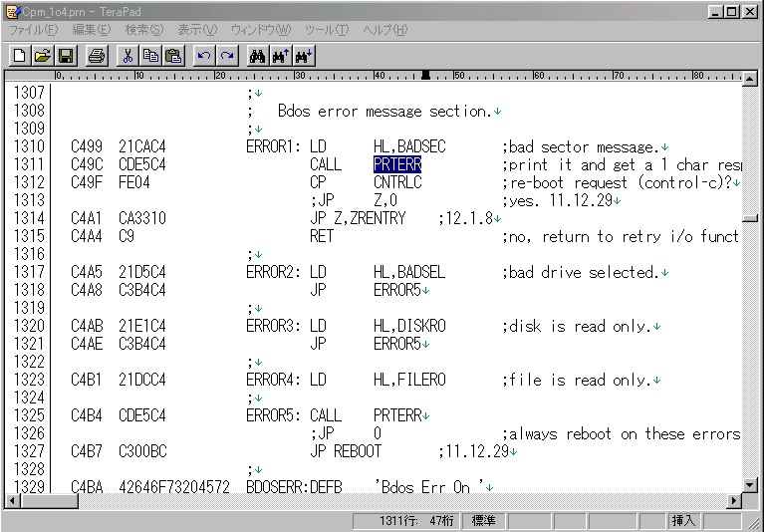Click ERROR5 jump target on line 1318
764x532 pixels.
pyautogui.click(x=397, y=290)
